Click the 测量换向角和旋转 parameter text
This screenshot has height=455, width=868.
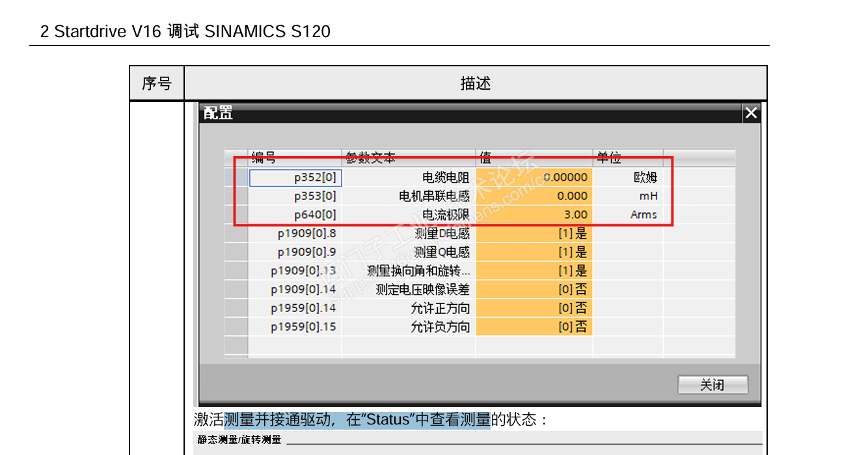(x=418, y=271)
